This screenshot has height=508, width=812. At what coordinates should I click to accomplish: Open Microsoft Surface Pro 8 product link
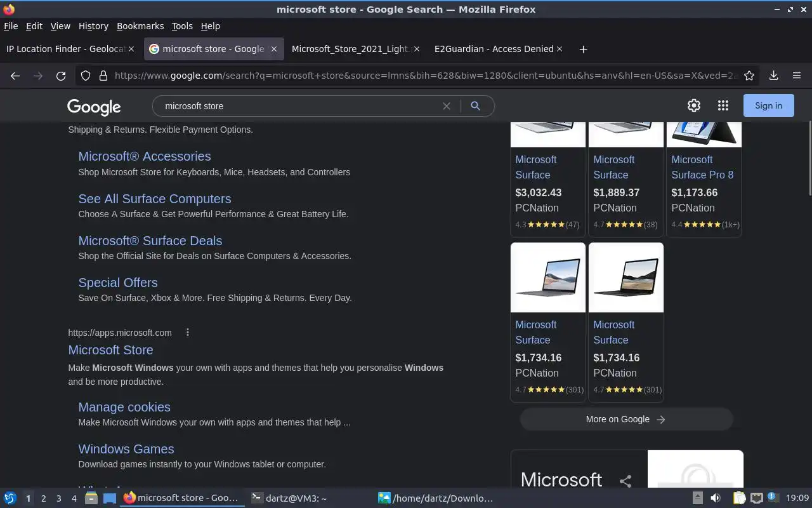(702, 167)
